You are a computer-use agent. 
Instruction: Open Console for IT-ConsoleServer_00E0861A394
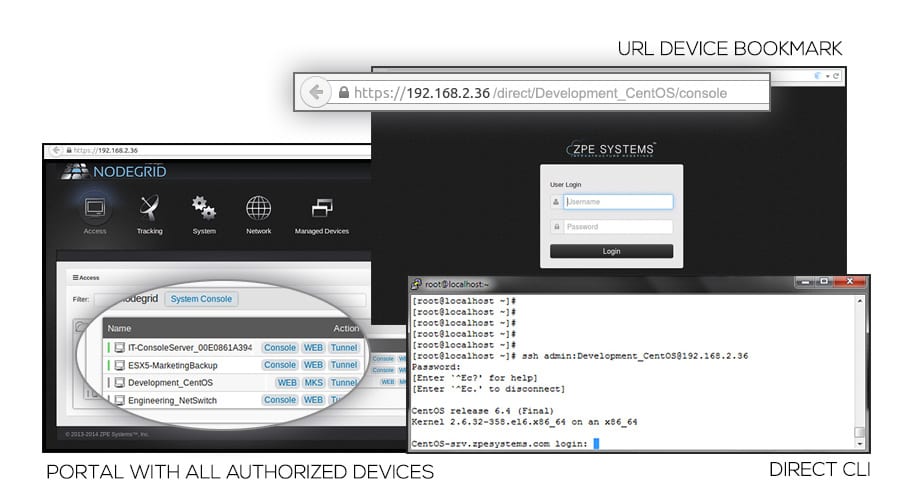coord(279,347)
